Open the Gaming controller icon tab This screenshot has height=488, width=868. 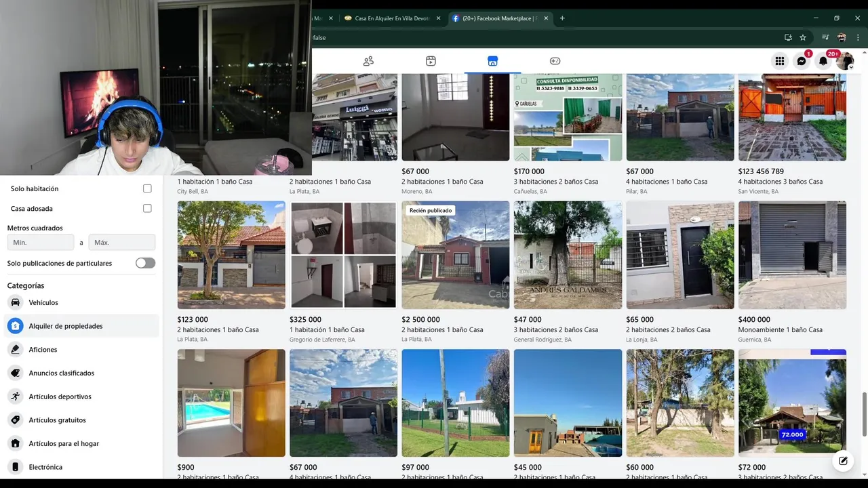(x=555, y=61)
